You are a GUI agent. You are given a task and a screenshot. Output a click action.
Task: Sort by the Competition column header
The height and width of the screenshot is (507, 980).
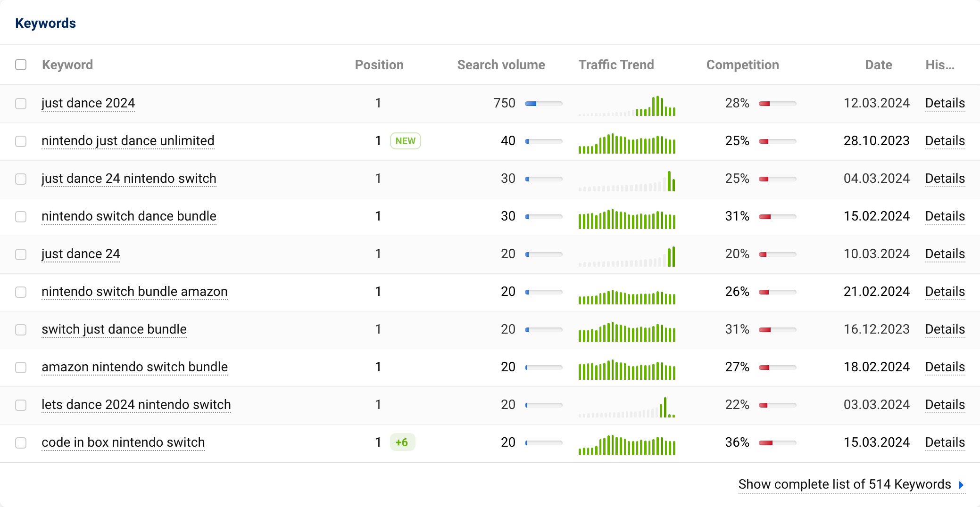point(743,65)
